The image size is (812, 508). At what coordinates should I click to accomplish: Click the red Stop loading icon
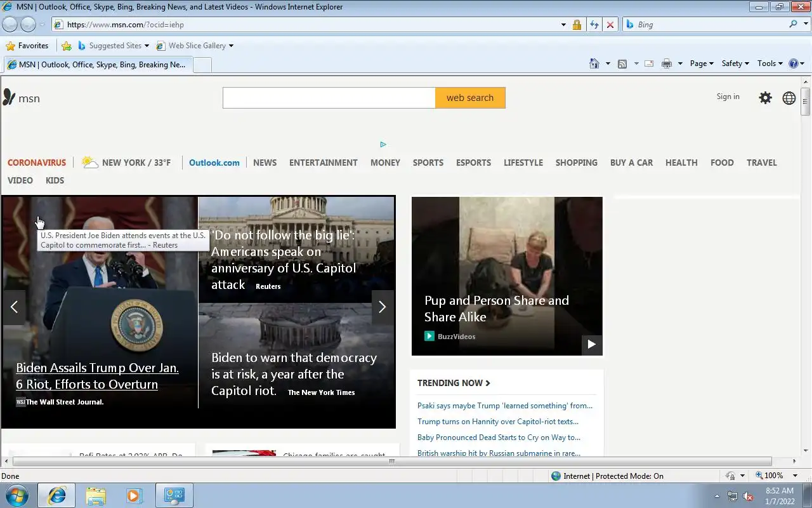pyautogui.click(x=610, y=24)
